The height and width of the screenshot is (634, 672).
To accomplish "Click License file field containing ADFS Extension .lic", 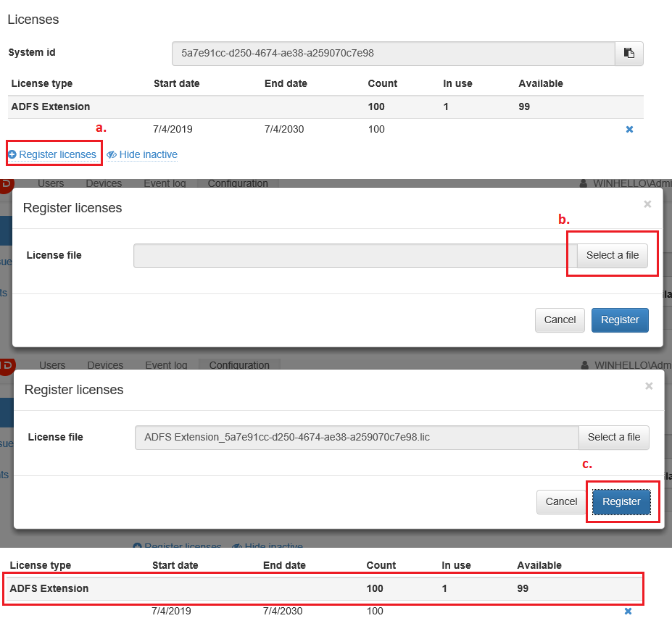I will tap(356, 437).
